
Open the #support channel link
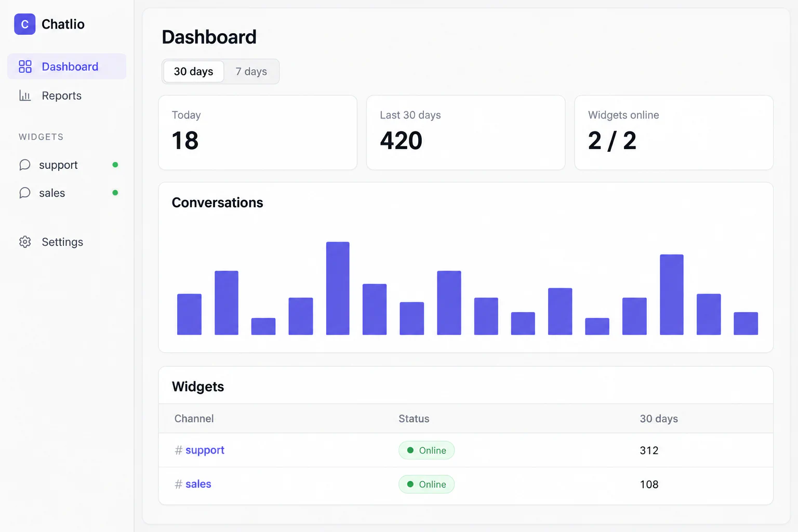tap(199, 450)
